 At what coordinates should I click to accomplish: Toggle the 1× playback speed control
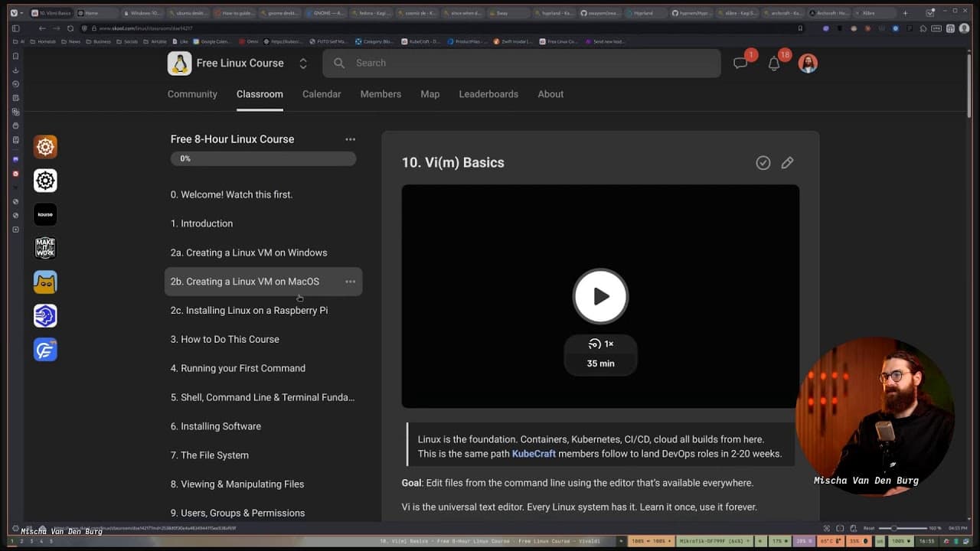[x=601, y=344]
